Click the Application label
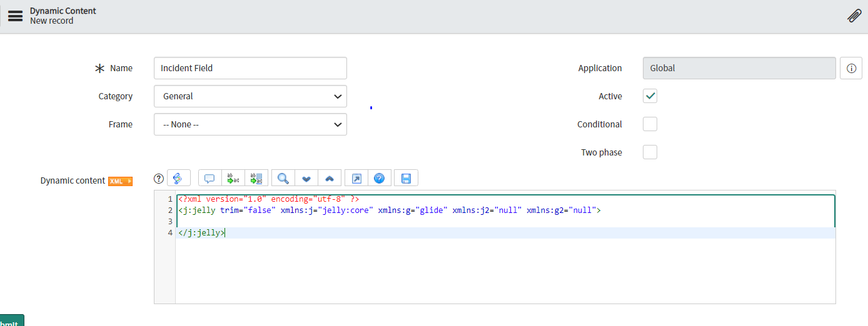The width and height of the screenshot is (868, 326). 600,68
